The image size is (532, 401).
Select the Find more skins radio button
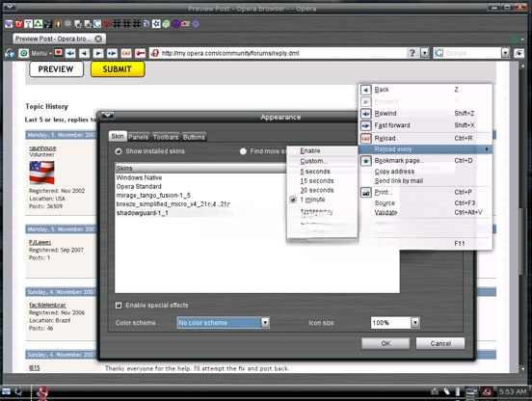pos(243,151)
